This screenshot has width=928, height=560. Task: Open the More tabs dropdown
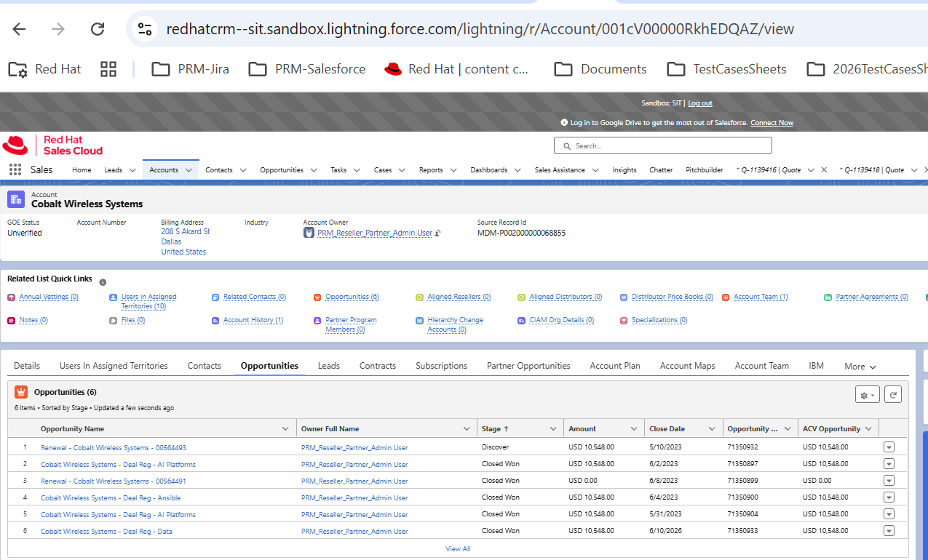click(x=860, y=367)
